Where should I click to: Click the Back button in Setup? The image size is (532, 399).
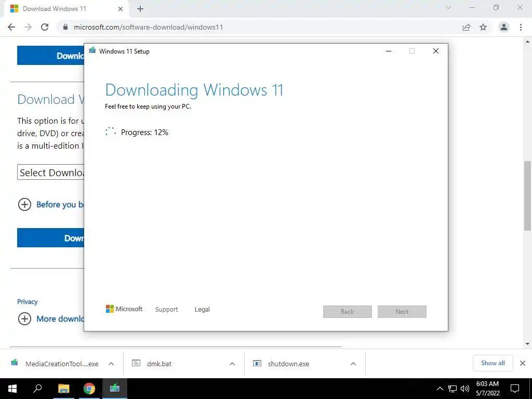(x=348, y=312)
